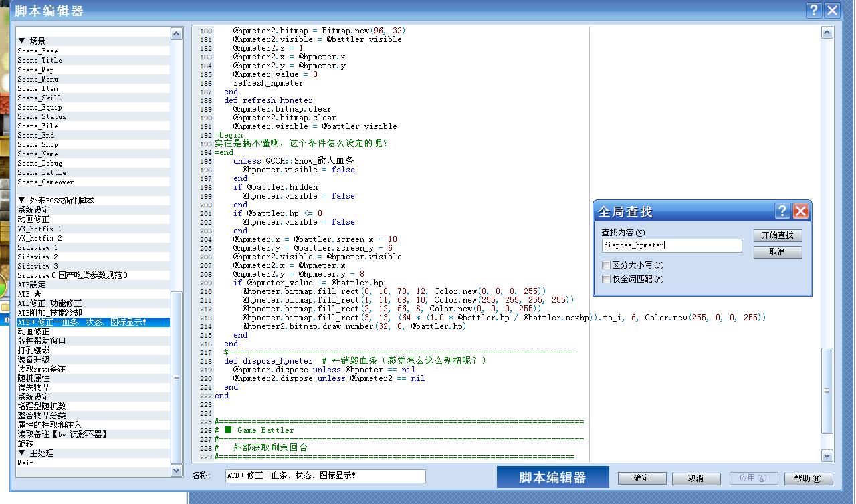Close the 全局查找 search dialog
The width and height of the screenshot is (856, 504).
800,211
